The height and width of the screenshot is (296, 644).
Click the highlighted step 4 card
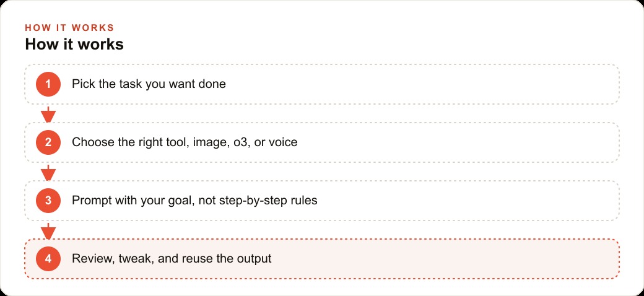click(322, 259)
